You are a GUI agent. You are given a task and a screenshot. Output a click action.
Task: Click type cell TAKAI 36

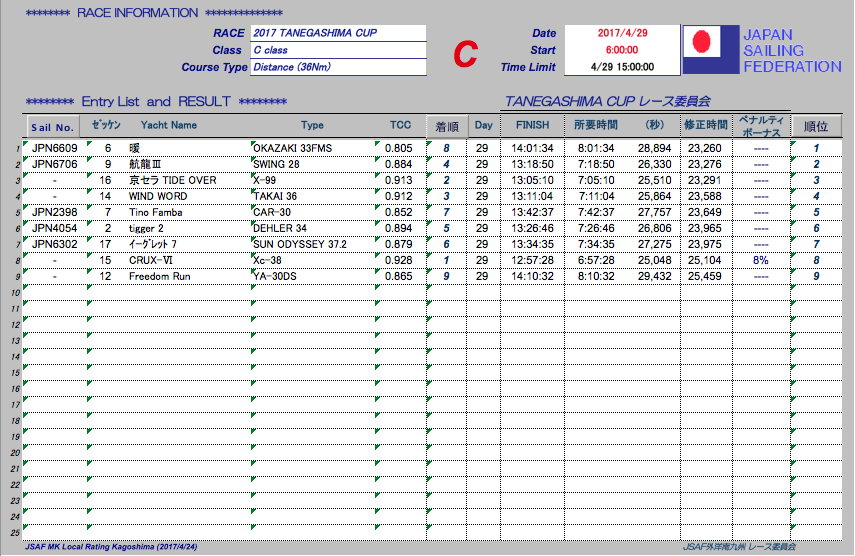pyautogui.click(x=275, y=196)
